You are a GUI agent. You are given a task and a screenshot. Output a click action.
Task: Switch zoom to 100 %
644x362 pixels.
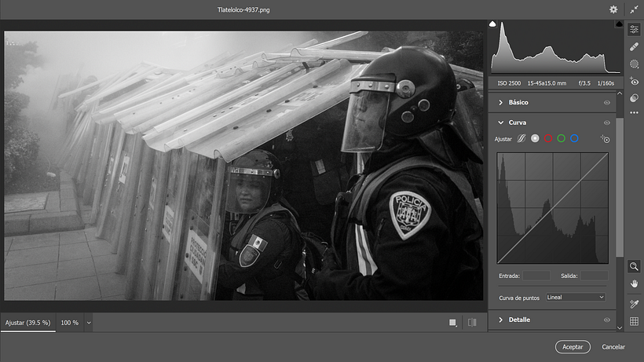point(70,323)
